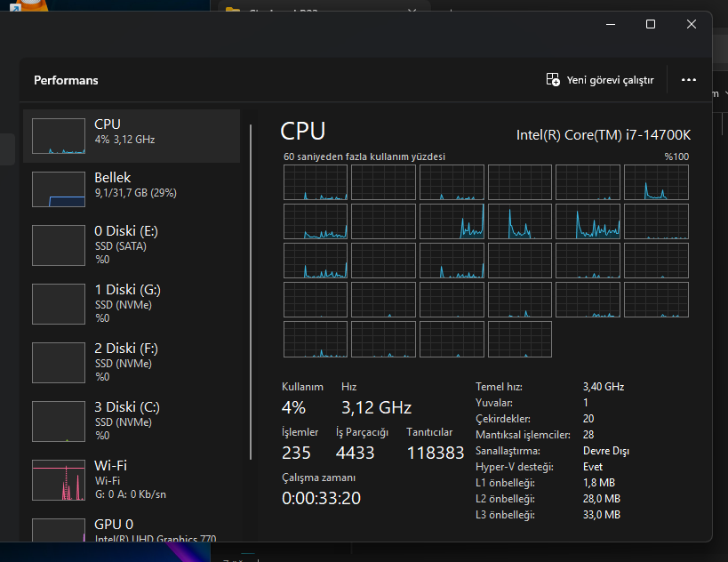Click the 0:00:33:20 uptime value
The image size is (728, 562).
pos(321,498)
